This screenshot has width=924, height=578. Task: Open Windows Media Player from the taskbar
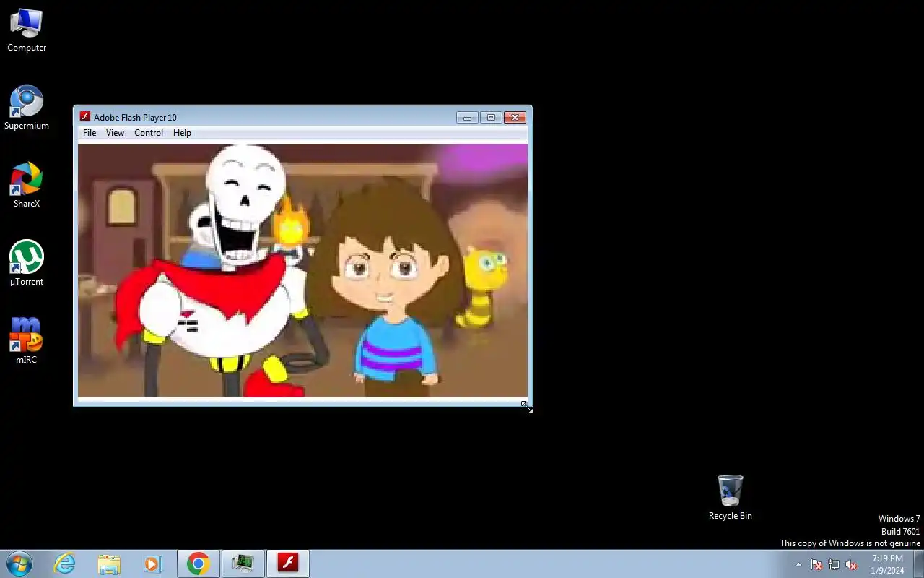[152, 564]
